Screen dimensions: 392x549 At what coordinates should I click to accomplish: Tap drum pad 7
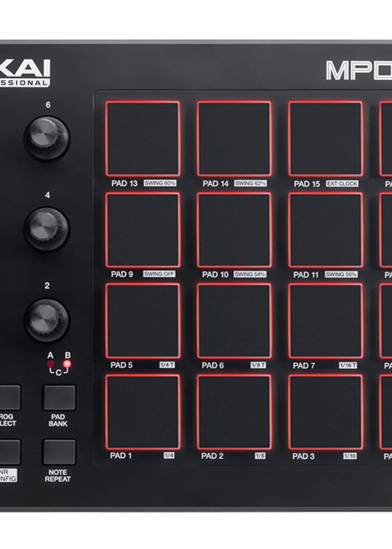click(x=325, y=321)
